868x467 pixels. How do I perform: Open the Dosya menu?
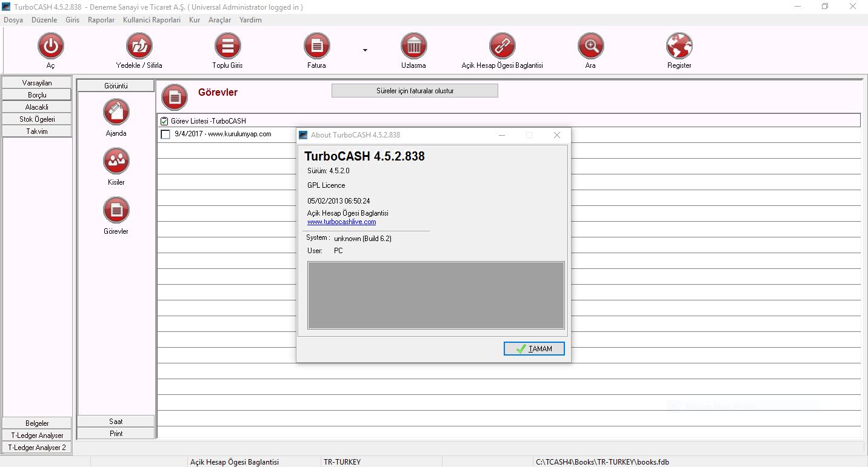13,20
